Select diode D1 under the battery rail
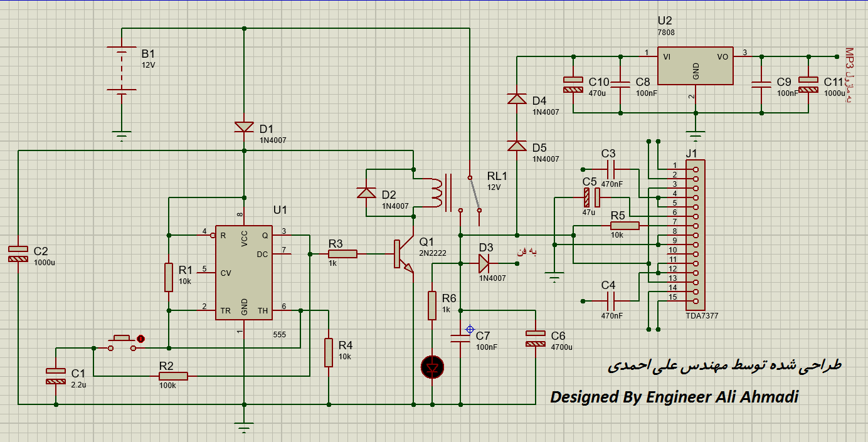Image resolution: width=868 pixels, height=442 pixels. click(244, 128)
